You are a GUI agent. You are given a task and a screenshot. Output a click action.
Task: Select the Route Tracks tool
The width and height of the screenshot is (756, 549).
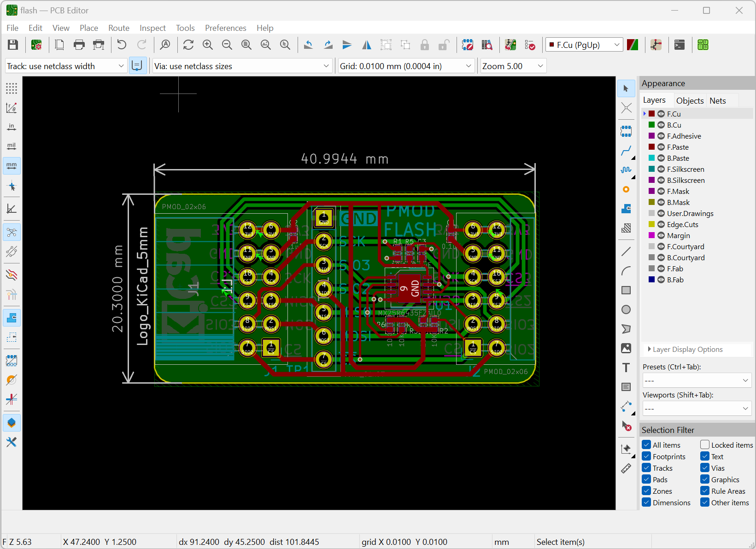click(x=626, y=151)
